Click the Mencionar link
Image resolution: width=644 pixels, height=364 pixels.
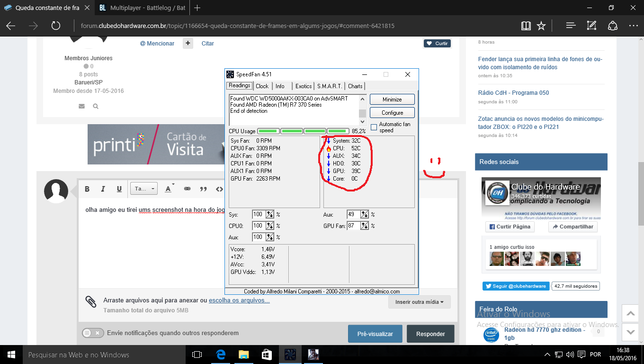(157, 44)
